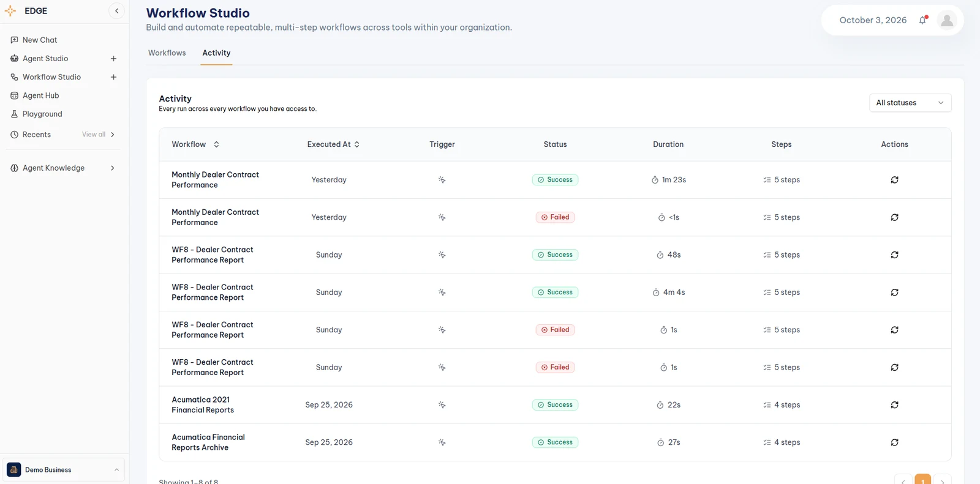Open the Demo Business organization switcher
980x484 pixels.
(63, 470)
